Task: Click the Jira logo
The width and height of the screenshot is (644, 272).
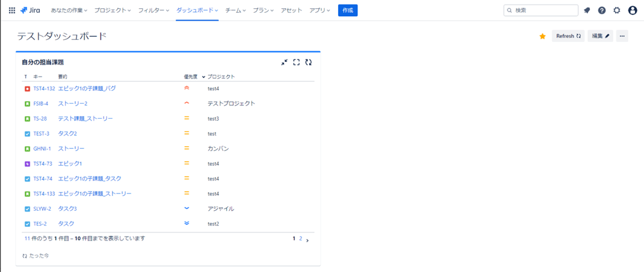Action: point(30,10)
